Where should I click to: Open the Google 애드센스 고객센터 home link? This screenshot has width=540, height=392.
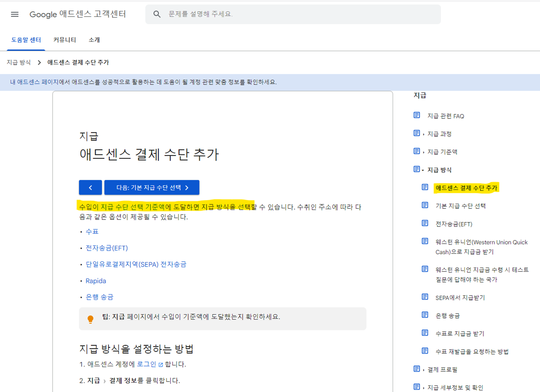point(78,14)
